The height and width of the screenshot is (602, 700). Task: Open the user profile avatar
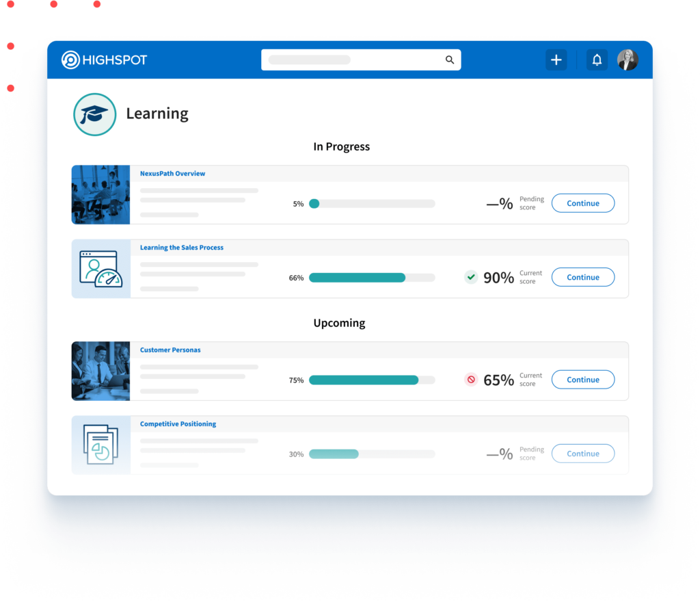click(x=628, y=60)
